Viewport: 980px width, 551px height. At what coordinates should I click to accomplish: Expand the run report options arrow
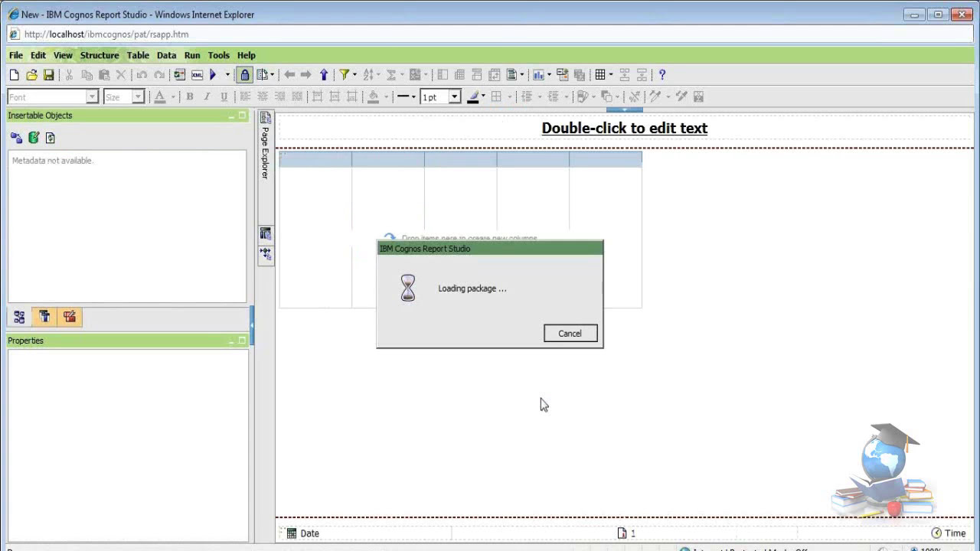[227, 75]
